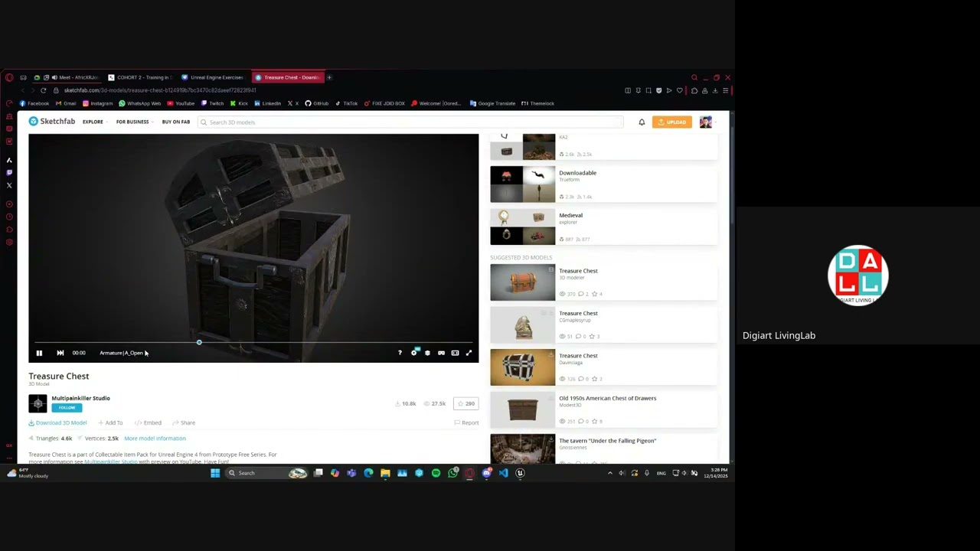Open the Embed option

point(148,422)
